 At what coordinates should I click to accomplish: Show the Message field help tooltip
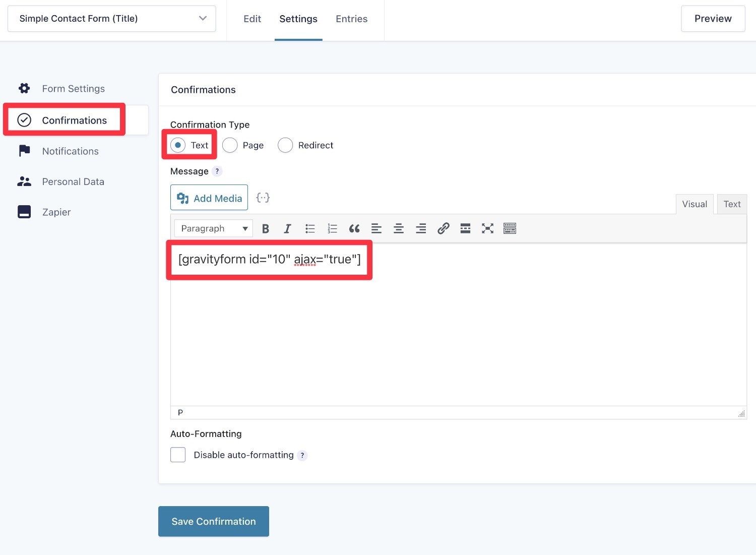point(217,171)
